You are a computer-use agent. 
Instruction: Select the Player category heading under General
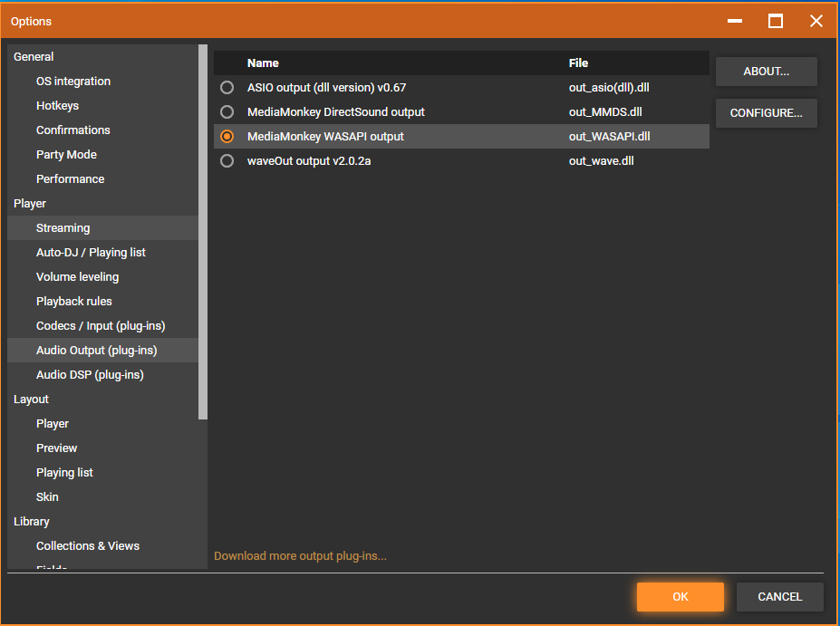pyautogui.click(x=103, y=204)
